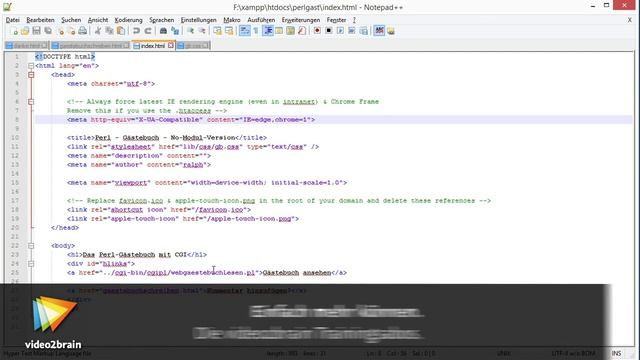This screenshot has width=640, height=360.
Task: Open Find dialog with binoculars icon
Action: click(163, 31)
